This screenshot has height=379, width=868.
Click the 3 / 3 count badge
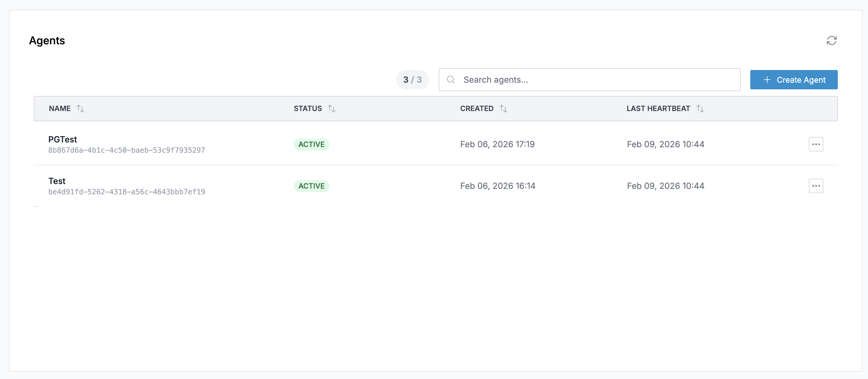[412, 79]
